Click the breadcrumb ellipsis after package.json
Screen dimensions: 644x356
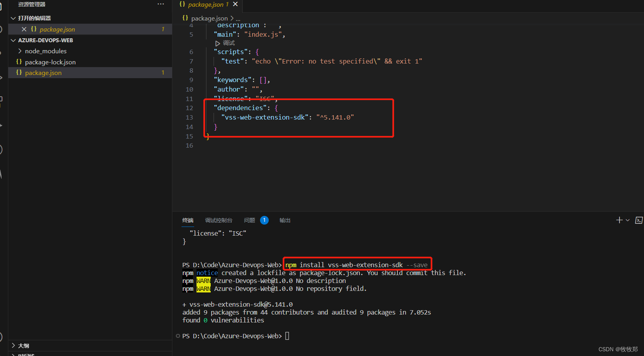(x=238, y=18)
